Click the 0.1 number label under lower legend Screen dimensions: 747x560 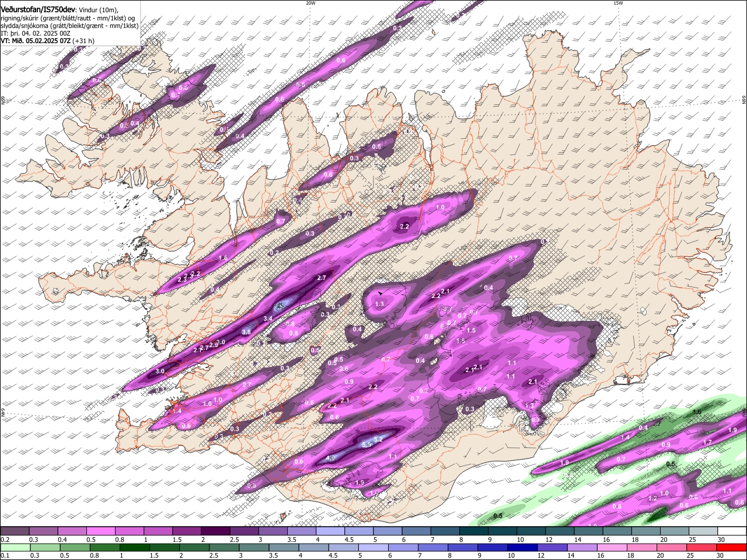click(5, 555)
